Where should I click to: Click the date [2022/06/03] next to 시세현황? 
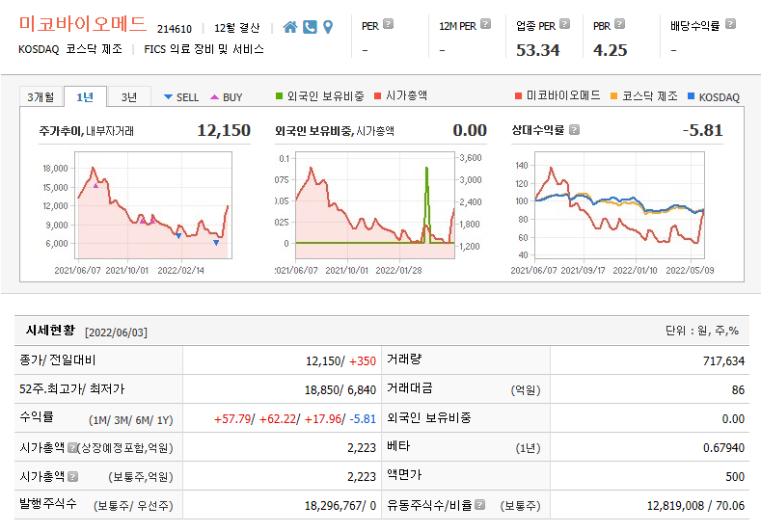point(116,332)
